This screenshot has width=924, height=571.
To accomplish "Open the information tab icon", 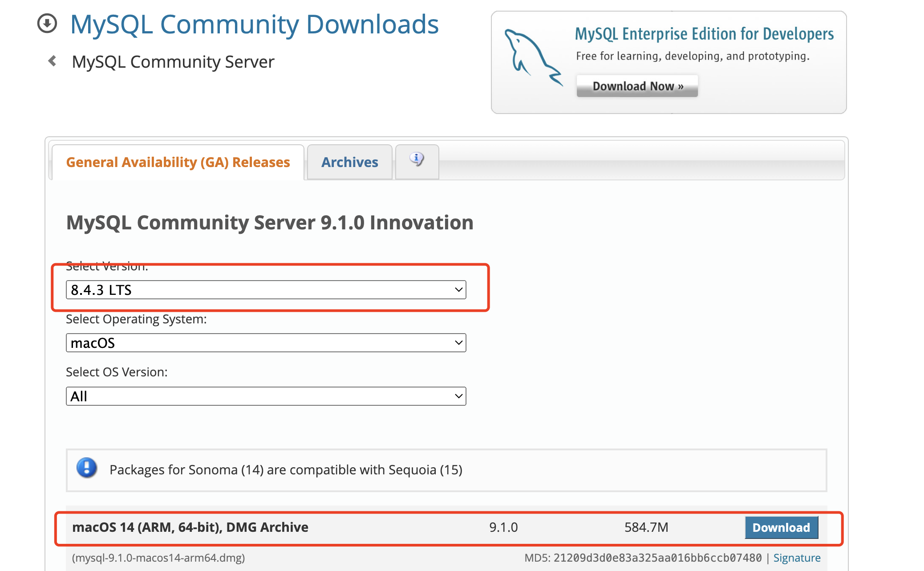I will coord(417,159).
